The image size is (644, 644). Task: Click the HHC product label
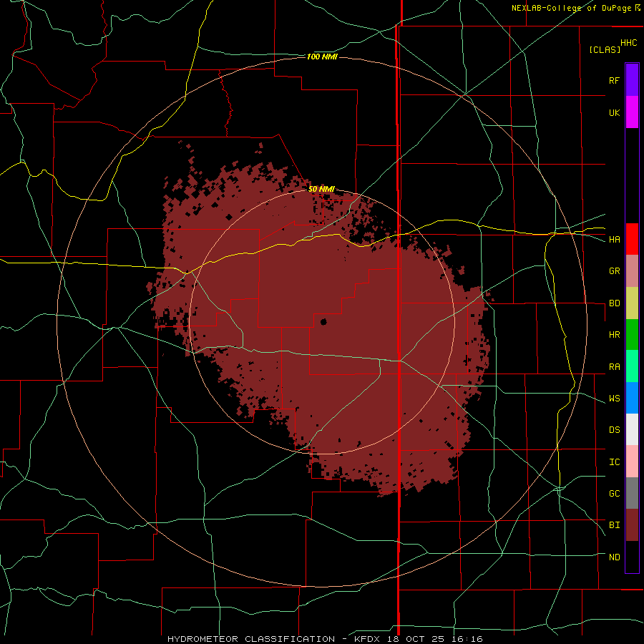pos(628,43)
